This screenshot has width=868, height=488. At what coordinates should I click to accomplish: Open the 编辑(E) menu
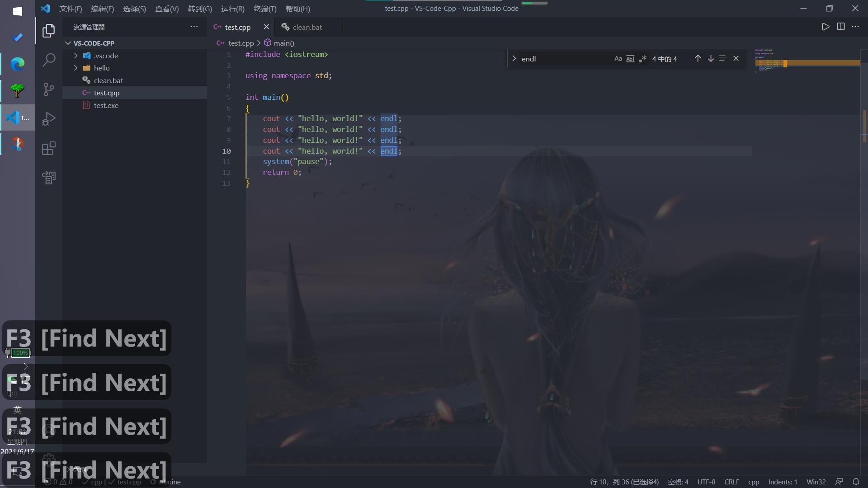(x=102, y=9)
